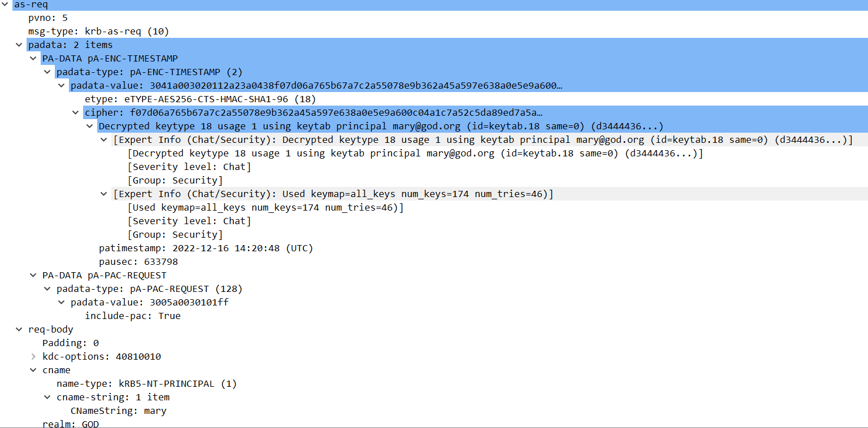Screen dimensions: 868x428
Task: Collapse the as-req tree node
Action: coord(6,5)
